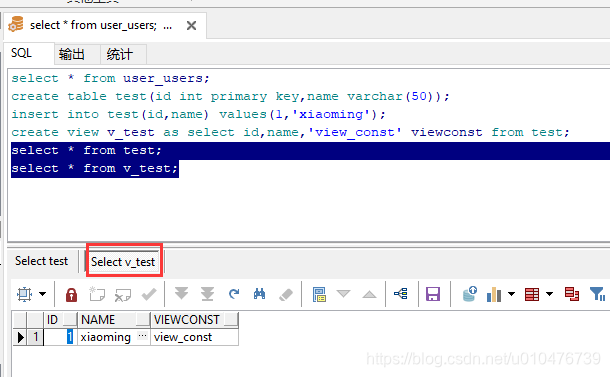Image resolution: width=610 pixels, height=377 pixels.
Task: Open ellipsis editor button in xiaoming cell
Action: coord(143,335)
